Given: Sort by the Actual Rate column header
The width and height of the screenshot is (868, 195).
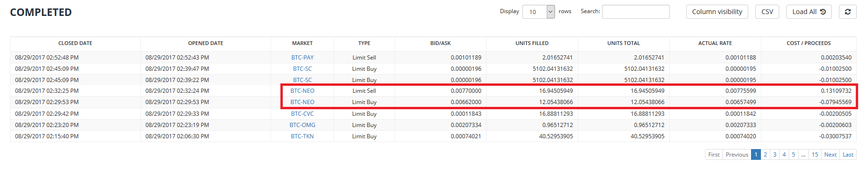Looking at the screenshot, I should tap(715, 43).
